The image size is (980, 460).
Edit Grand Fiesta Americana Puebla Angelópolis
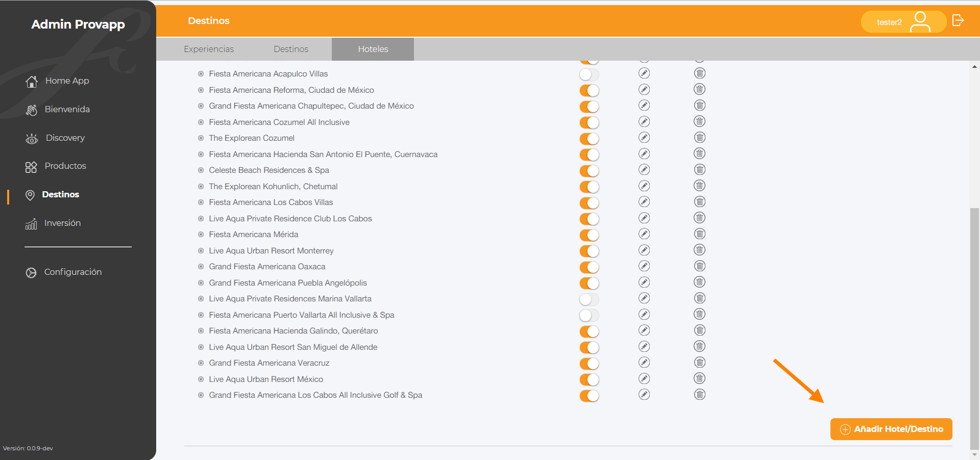[x=644, y=283]
